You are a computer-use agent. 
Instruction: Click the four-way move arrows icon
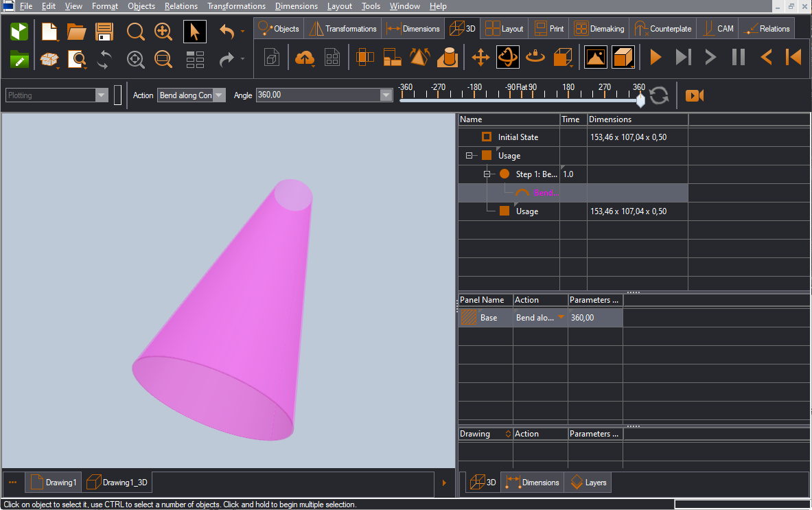[x=480, y=58]
